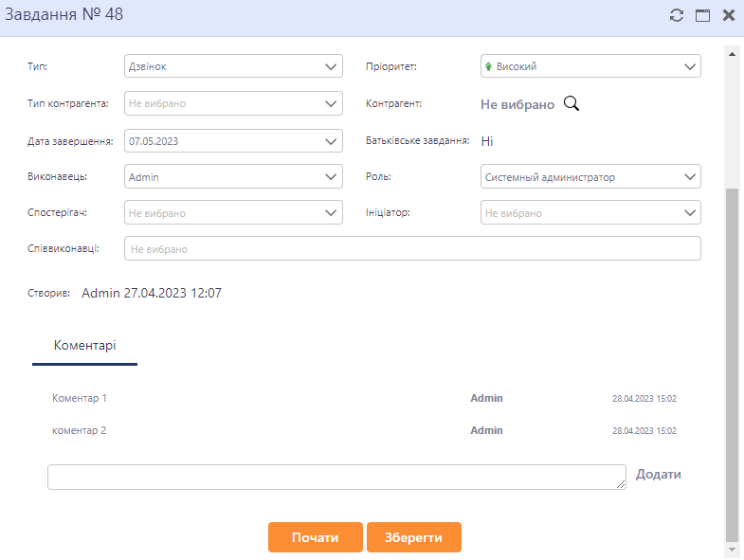Click the Зберегти button
The width and height of the screenshot is (744, 560).
413,537
